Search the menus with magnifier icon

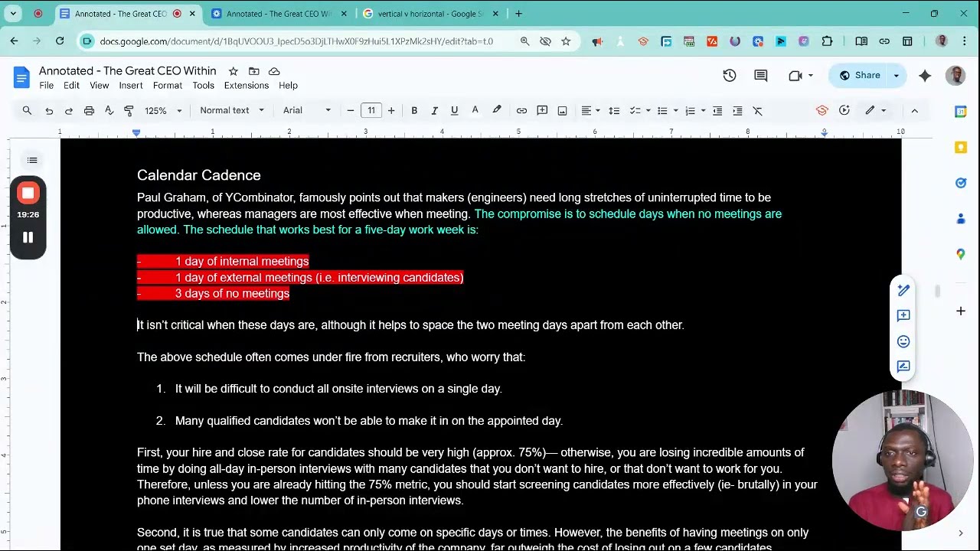[x=27, y=111]
